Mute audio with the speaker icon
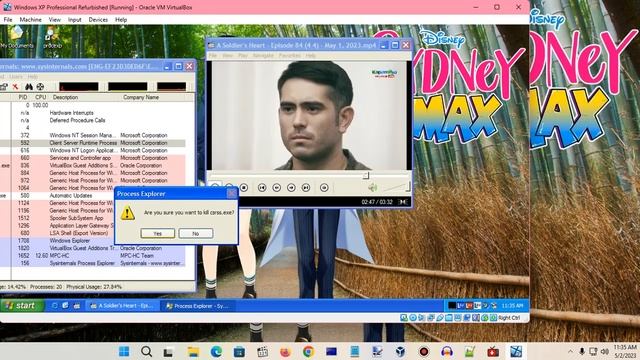The width and height of the screenshot is (640, 360). click(x=372, y=187)
